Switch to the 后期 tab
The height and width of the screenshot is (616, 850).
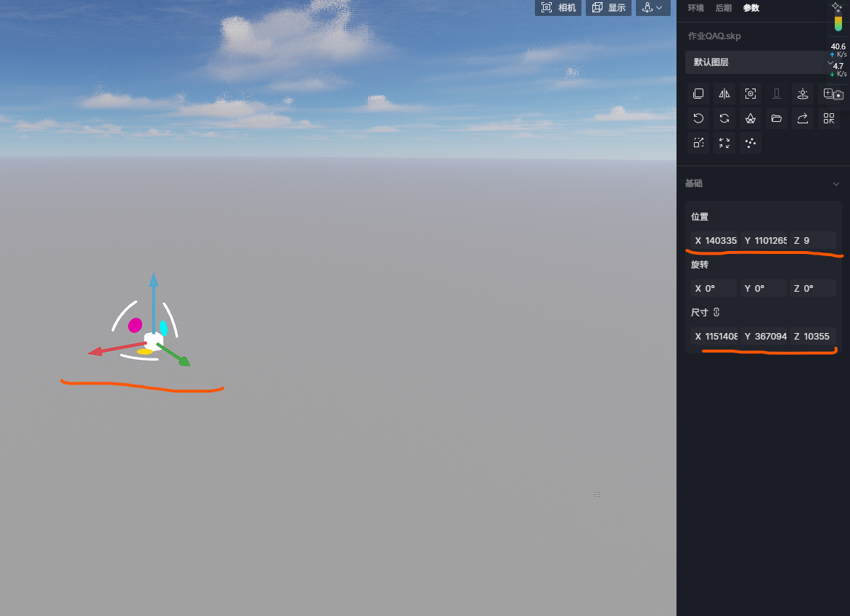(723, 7)
